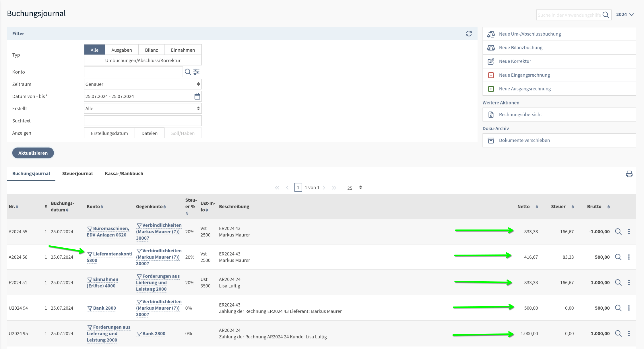Image resolution: width=644 pixels, height=349 pixels.
Task: Open details magnifier for booking A2024 55
Action: 618,232
